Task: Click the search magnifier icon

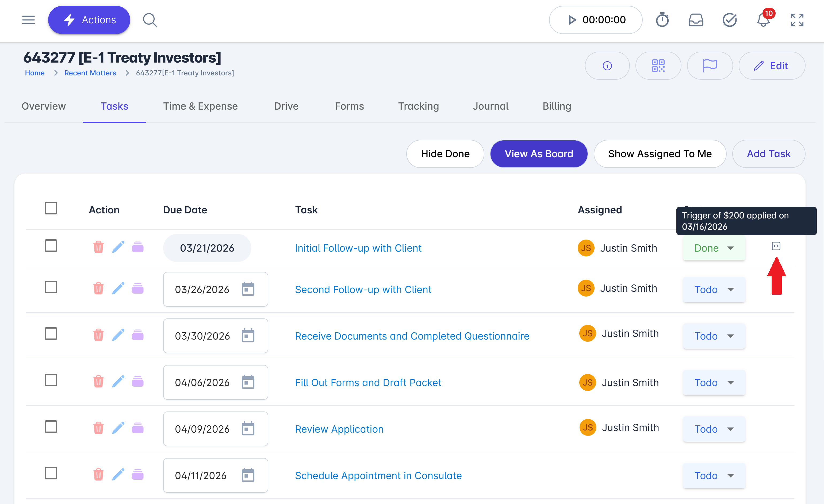Action: pos(150,20)
